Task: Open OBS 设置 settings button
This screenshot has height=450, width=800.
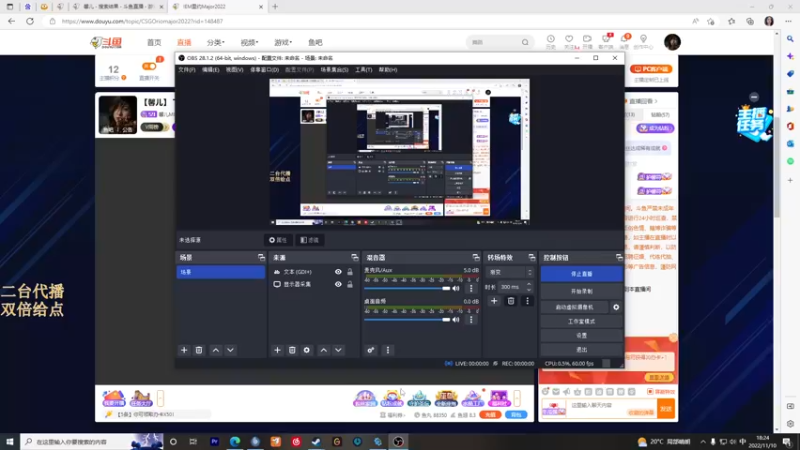Action: pyautogui.click(x=582, y=335)
